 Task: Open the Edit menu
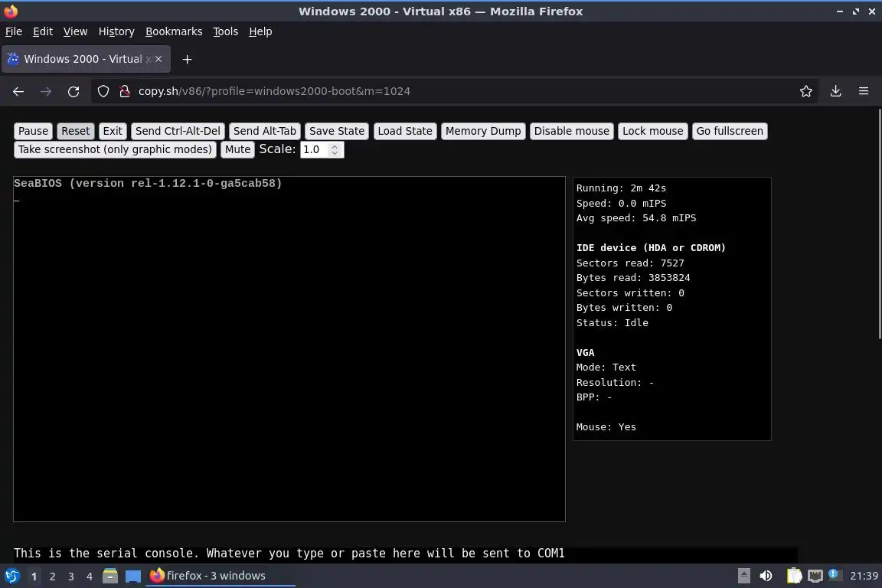[43, 31]
